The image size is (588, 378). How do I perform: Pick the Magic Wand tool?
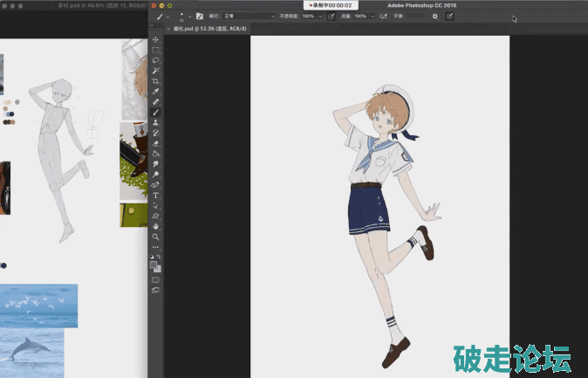click(156, 71)
